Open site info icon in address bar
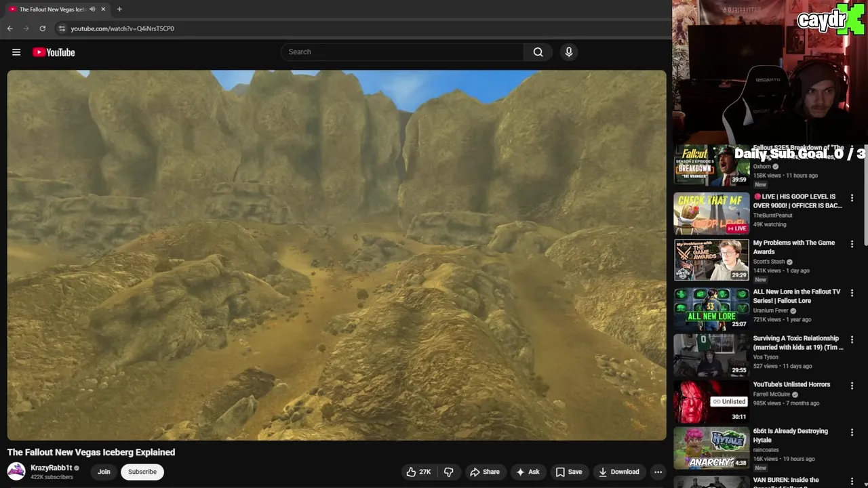The image size is (868, 488). tap(62, 28)
